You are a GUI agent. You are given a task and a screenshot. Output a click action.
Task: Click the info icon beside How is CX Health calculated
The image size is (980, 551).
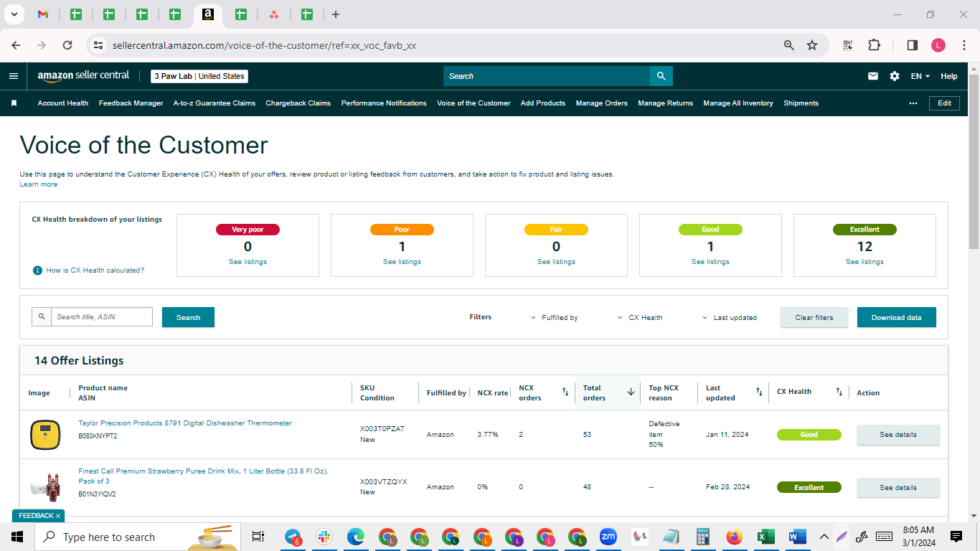37,270
